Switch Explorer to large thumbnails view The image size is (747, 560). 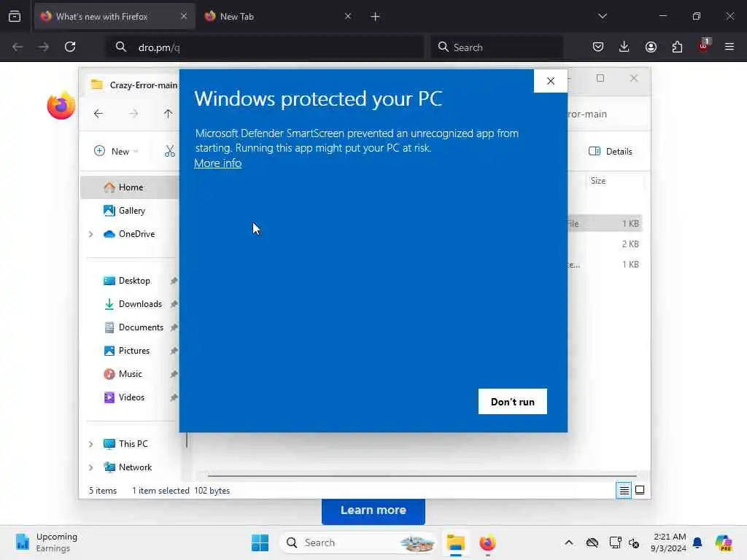click(640, 490)
